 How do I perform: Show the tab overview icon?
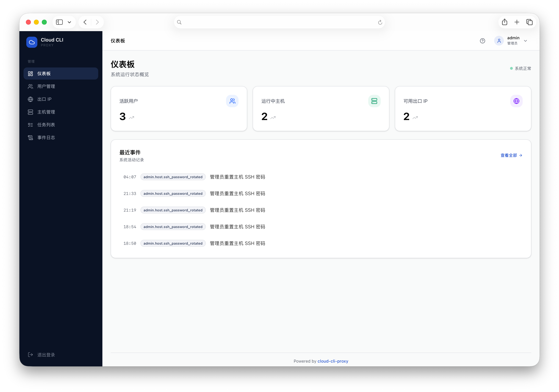pos(530,22)
